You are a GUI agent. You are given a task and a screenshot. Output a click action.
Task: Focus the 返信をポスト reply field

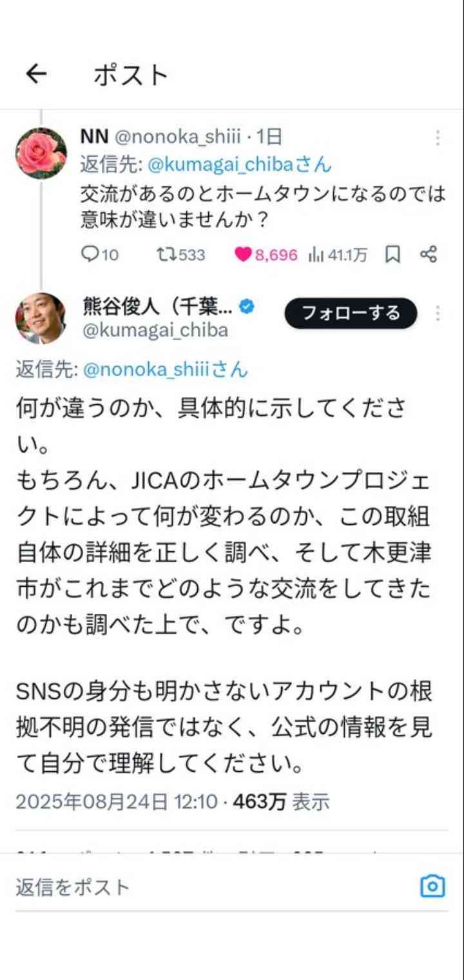click(x=213, y=887)
